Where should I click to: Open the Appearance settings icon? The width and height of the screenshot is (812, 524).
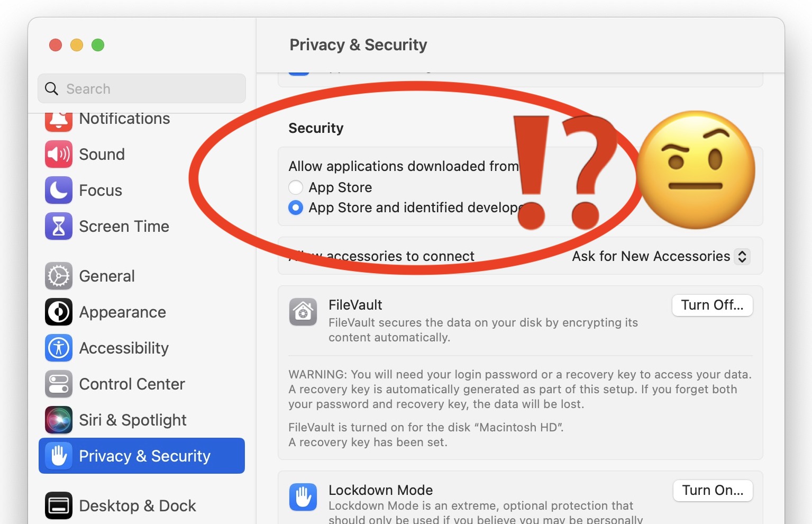click(x=59, y=312)
